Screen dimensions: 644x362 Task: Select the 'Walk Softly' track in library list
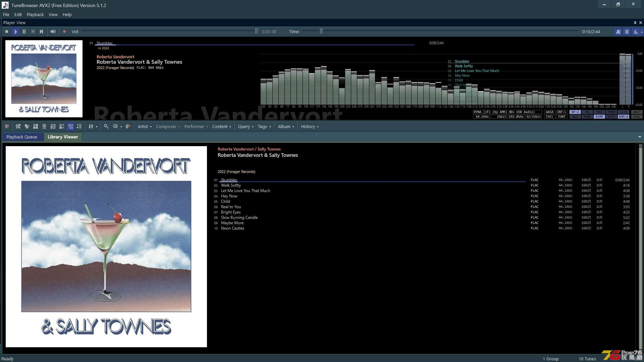pyautogui.click(x=422, y=185)
